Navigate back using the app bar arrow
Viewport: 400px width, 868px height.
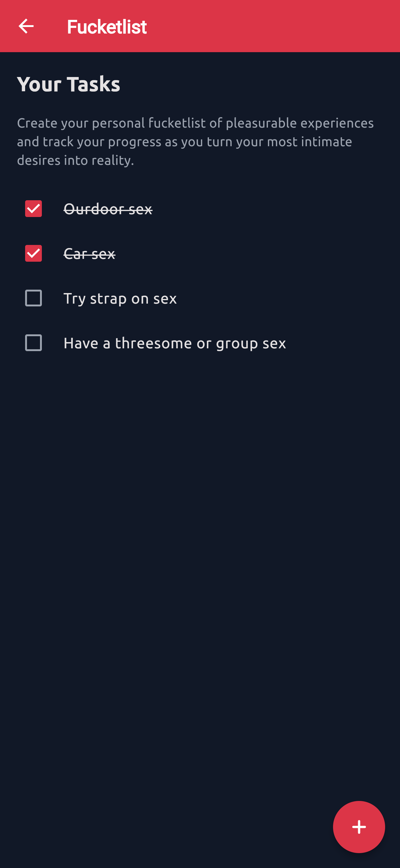pos(26,26)
